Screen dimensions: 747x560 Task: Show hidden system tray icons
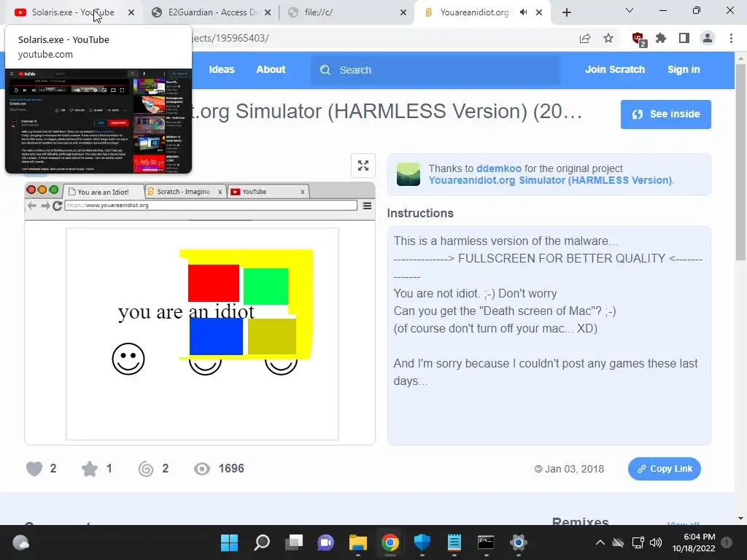tap(600, 542)
